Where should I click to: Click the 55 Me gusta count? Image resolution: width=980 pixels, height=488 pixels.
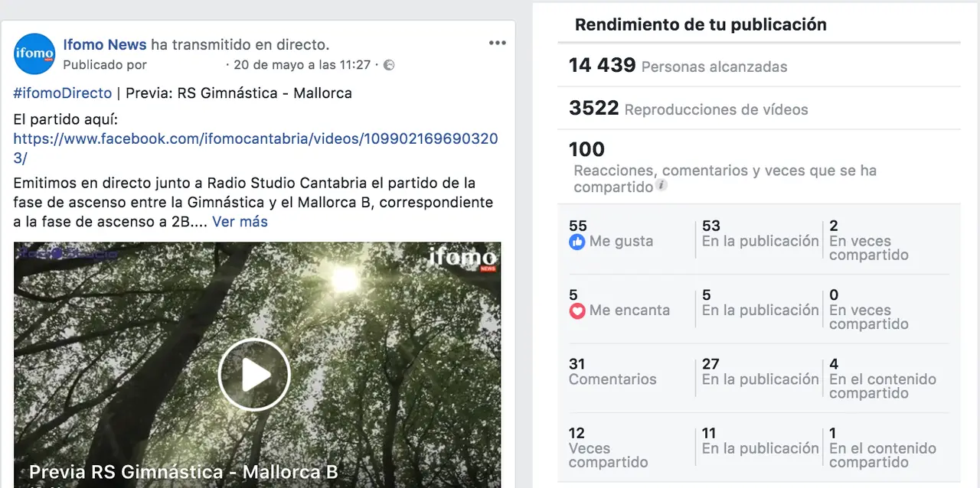pos(611,234)
